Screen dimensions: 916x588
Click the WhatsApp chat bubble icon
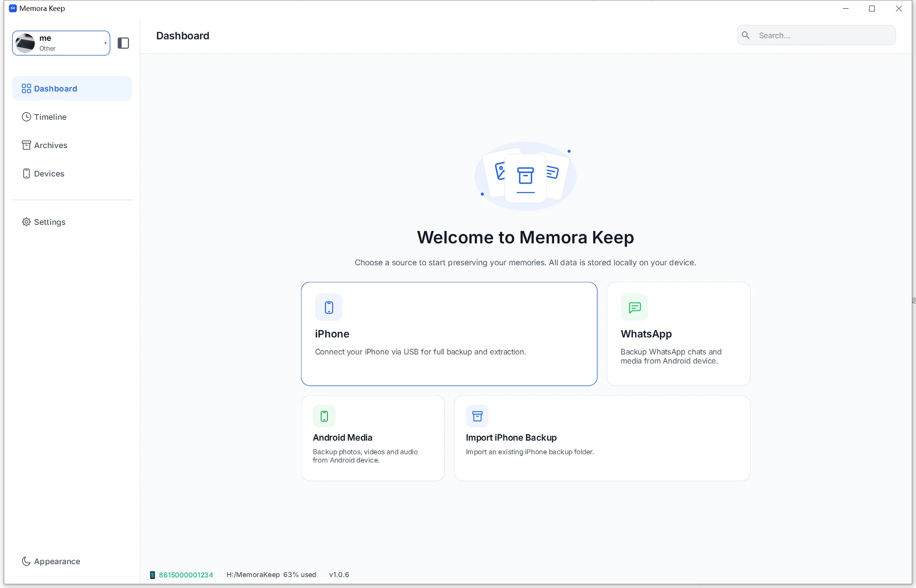634,307
